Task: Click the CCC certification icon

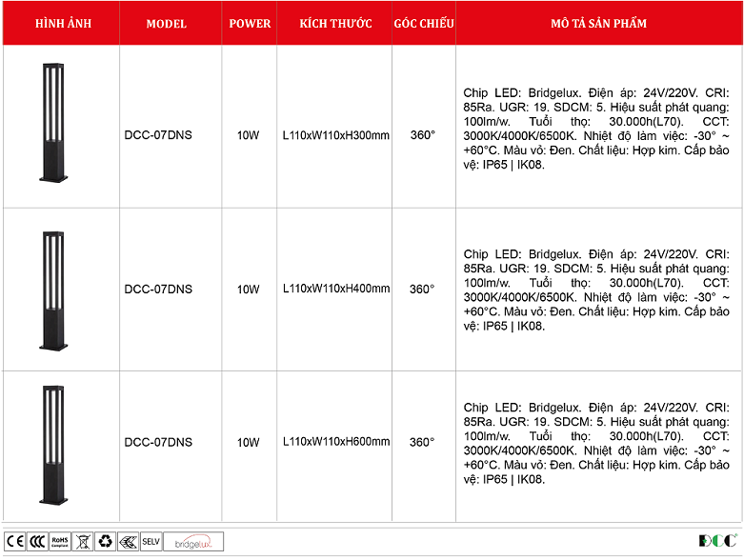Action: pos(37,541)
